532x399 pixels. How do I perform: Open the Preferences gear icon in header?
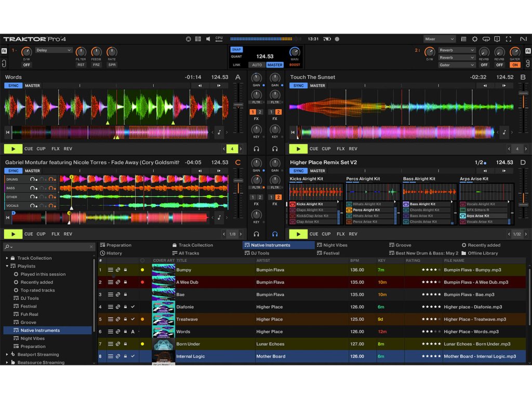475,39
